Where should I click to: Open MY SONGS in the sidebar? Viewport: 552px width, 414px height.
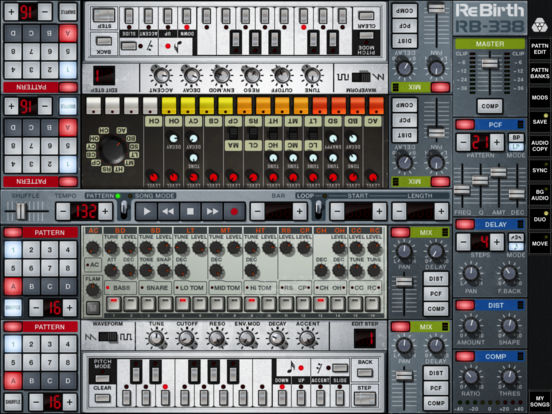pos(540,401)
